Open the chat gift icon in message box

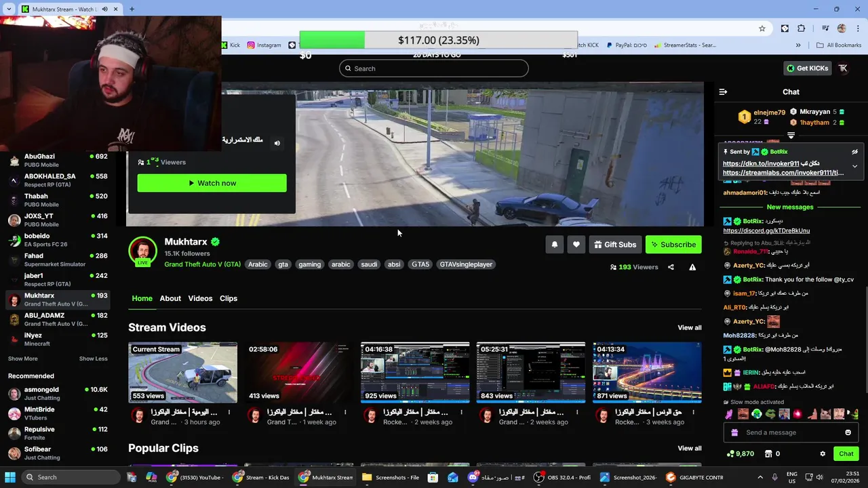734,432
